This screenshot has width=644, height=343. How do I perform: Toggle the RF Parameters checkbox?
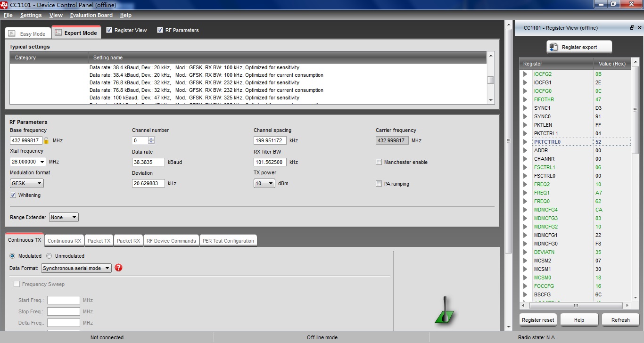[x=160, y=30]
